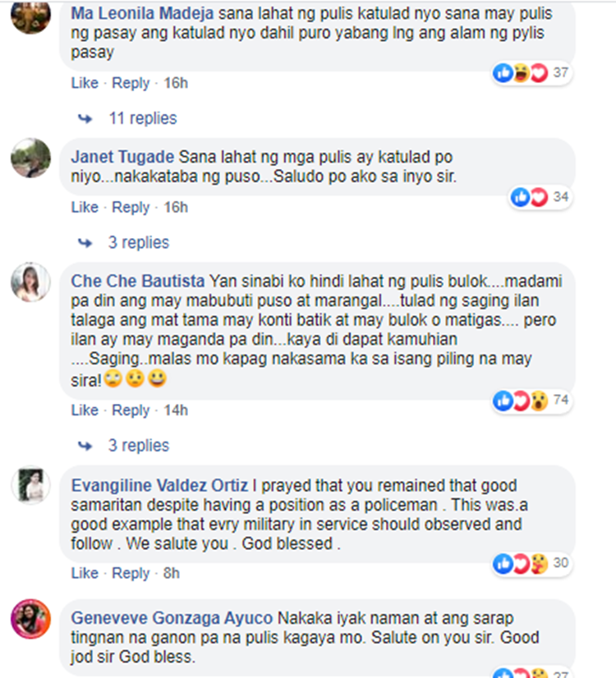Click Evangiline Valdez Ortiz's profile picture

tap(30, 485)
